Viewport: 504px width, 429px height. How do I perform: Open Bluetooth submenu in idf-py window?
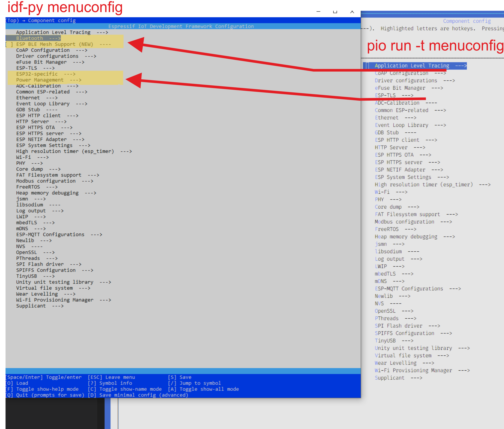tap(38, 38)
